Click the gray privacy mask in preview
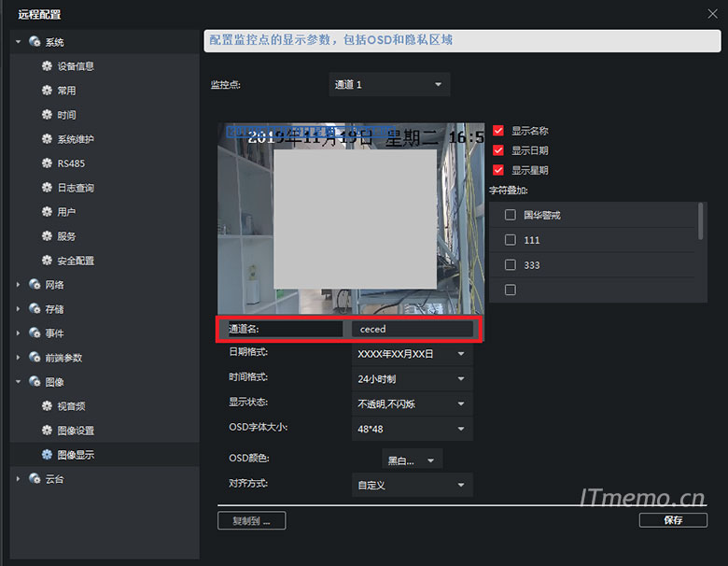728x566 pixels. (355, 219)
